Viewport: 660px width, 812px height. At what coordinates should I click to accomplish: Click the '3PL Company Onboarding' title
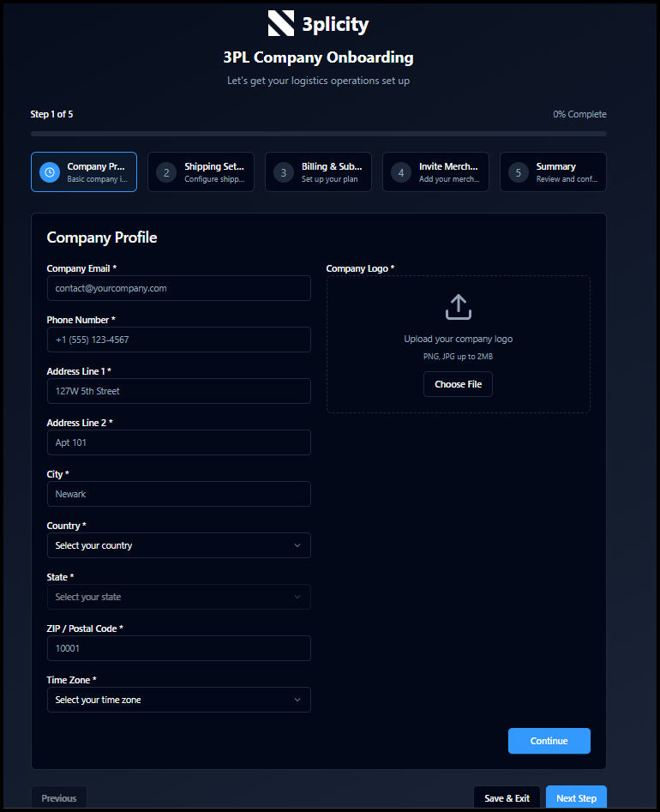tap(318, 57)
